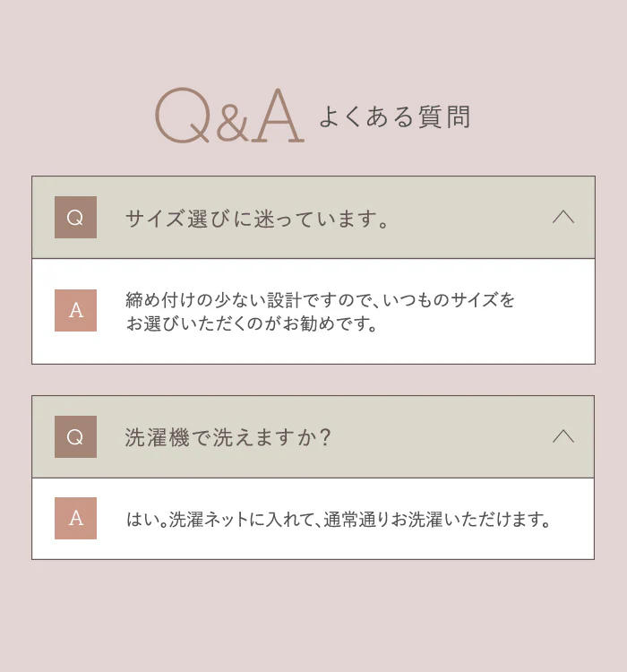Toggle the サイズ選びに迷っています。 question text
The width and height of the screenshot is (627, 672).
257,219
